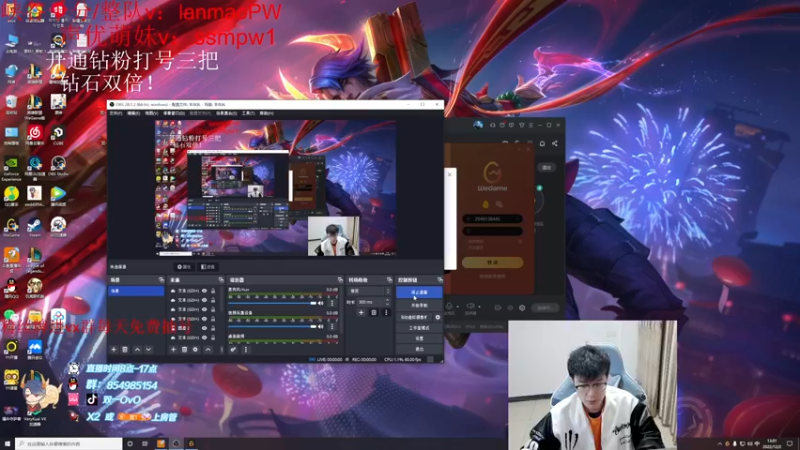Open the 帮助(H) menu in OBS

[266, 113]
